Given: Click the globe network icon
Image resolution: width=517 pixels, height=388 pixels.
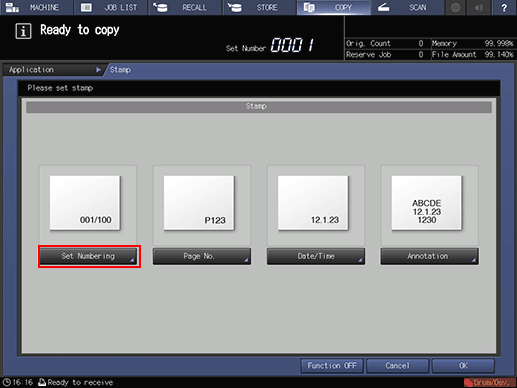Looking at the screenshot, I should (x=456, y=8).
